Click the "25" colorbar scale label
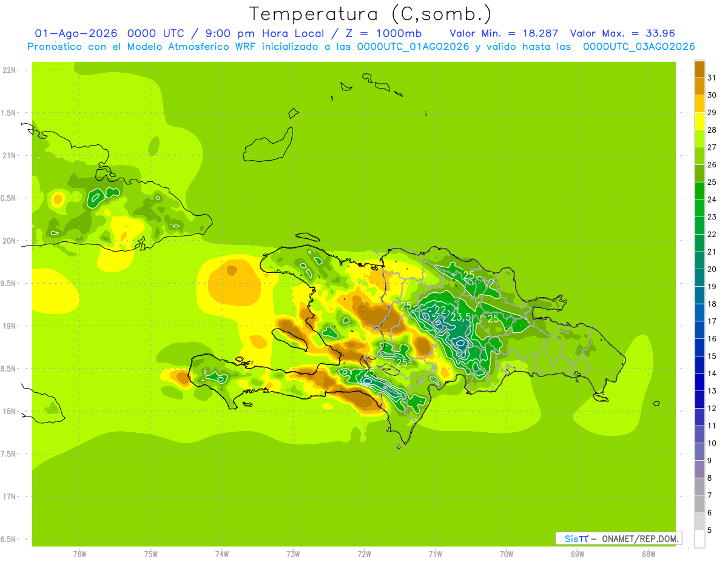 pyautogui.click(x=712, y=182)
